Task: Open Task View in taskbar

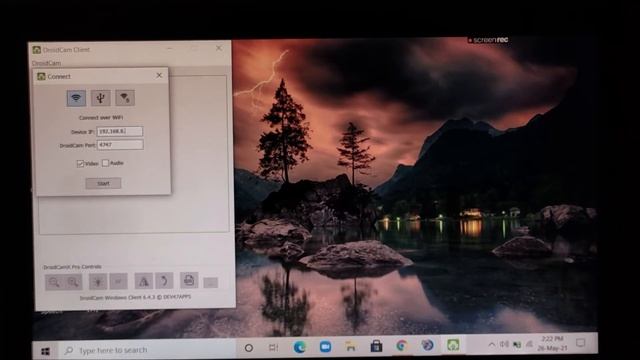Action: 273,347
